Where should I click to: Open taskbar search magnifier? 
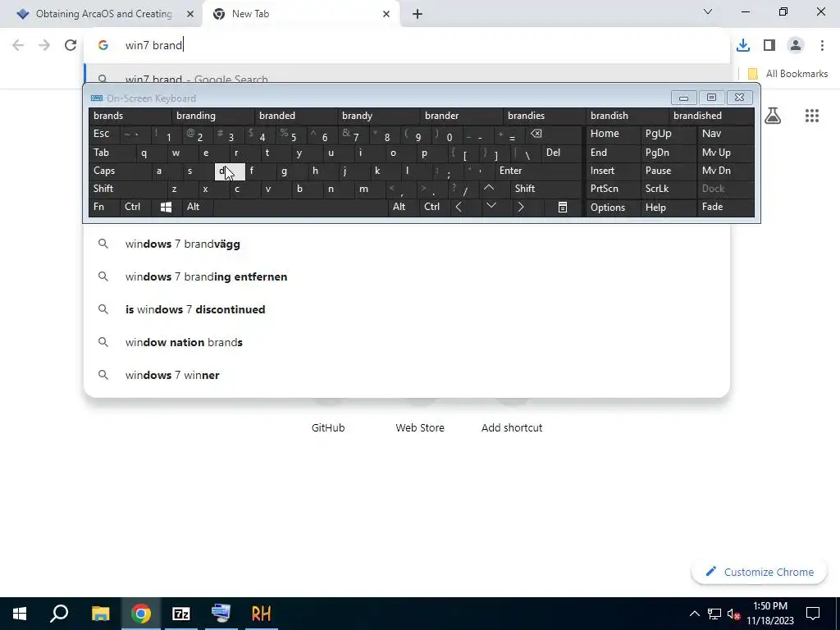point(59,614)
